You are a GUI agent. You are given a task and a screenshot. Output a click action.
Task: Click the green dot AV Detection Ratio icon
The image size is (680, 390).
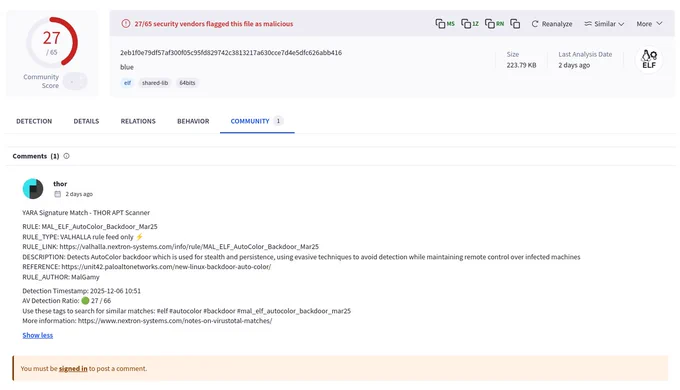pos(85,300)
